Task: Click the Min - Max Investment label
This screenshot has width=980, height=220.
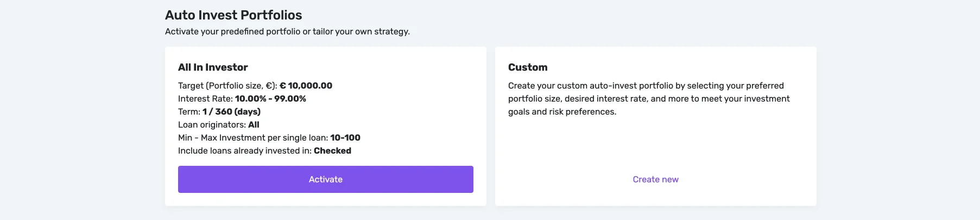Action: coord(252,138)
